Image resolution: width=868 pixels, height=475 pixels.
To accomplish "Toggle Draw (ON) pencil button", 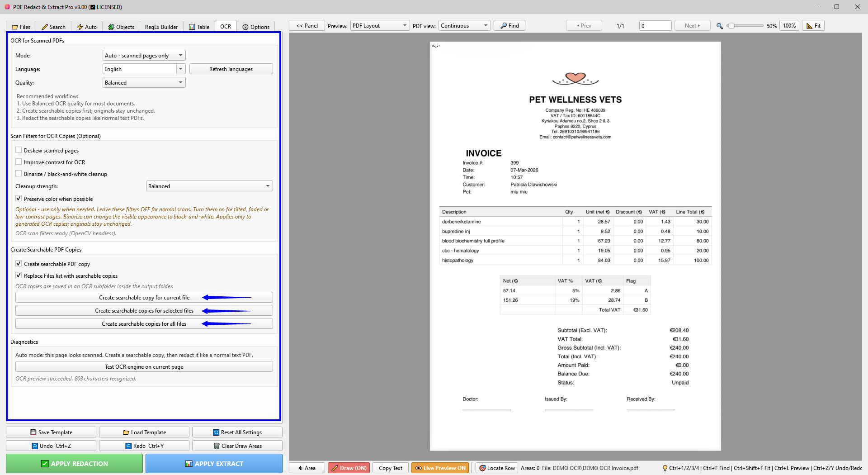I will tap(349, 468).
